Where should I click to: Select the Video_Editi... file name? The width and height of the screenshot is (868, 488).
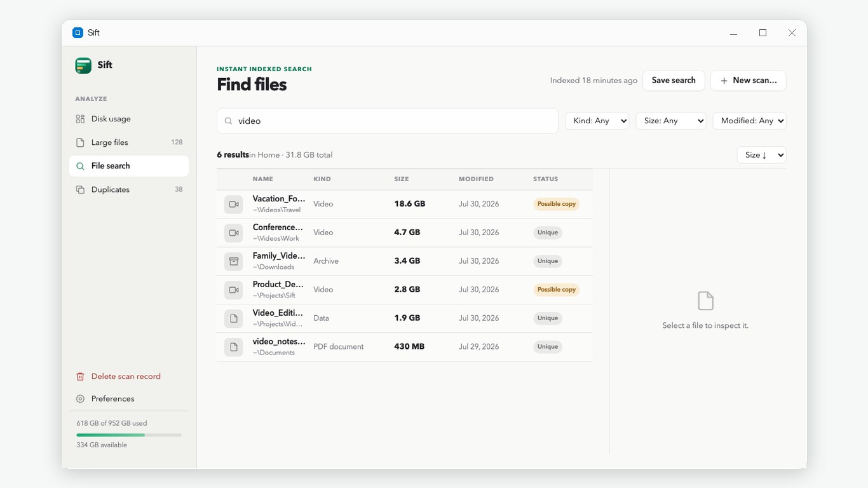pyautogui.click(x=278, y=313)
